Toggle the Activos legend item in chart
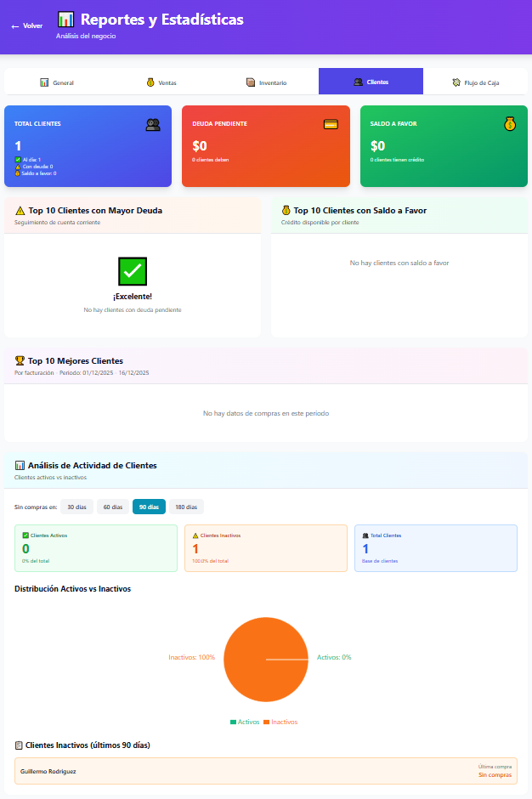 pos(245,722)
